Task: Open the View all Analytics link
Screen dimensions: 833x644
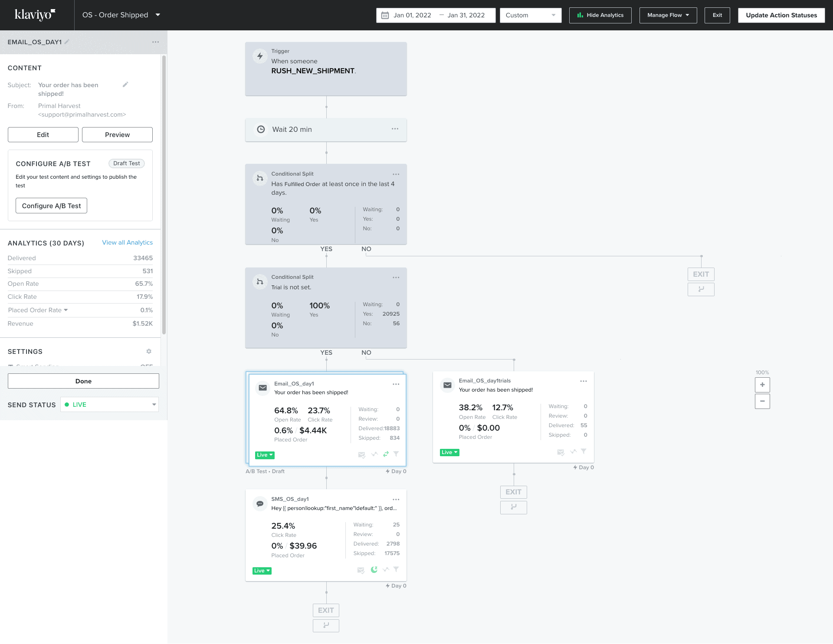Action: click(x=127, y=242)
